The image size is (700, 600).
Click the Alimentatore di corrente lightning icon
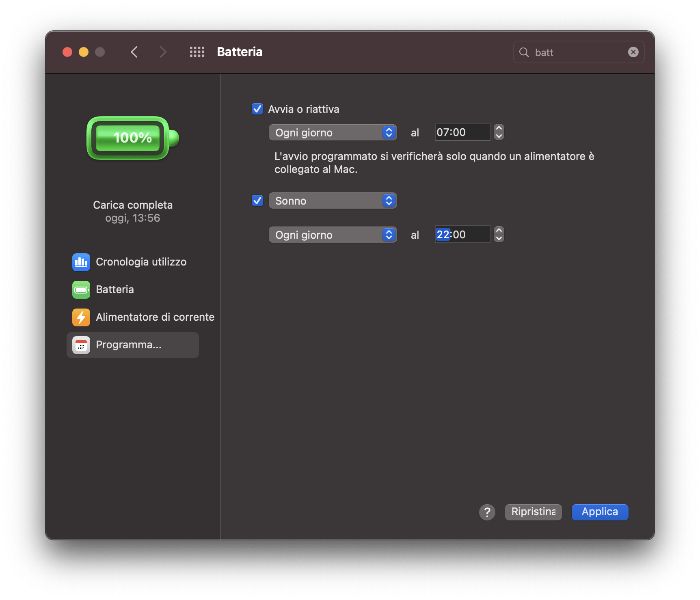click(x=81, y=317)
